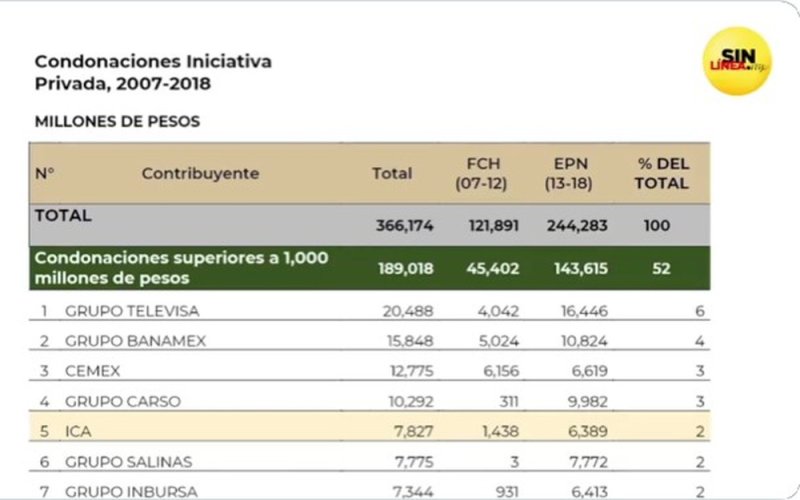Click the CEMEX contributor name
This screenshot has width=800, height=500.
pos(93,371)
